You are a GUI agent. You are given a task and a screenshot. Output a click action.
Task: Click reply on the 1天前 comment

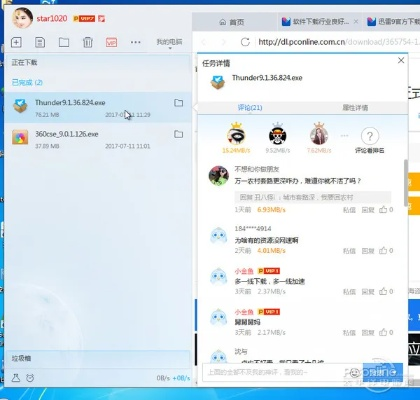(368, 210)
